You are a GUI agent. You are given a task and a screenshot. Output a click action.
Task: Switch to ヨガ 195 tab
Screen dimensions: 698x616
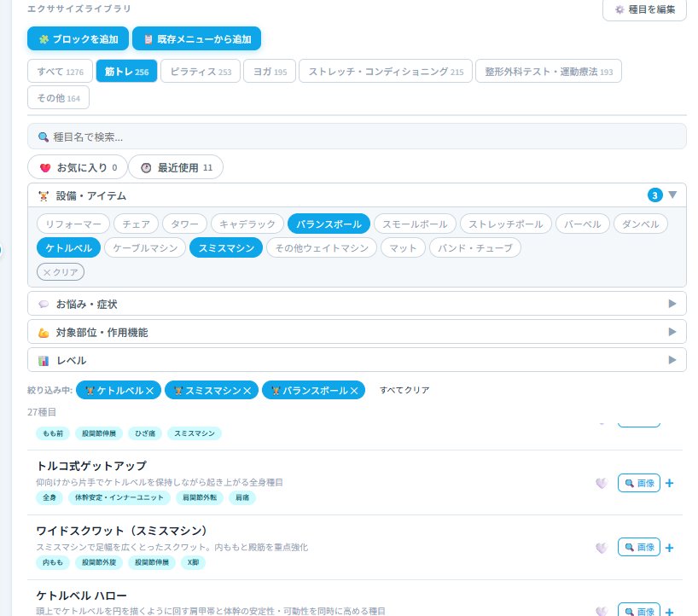(270, 71)
